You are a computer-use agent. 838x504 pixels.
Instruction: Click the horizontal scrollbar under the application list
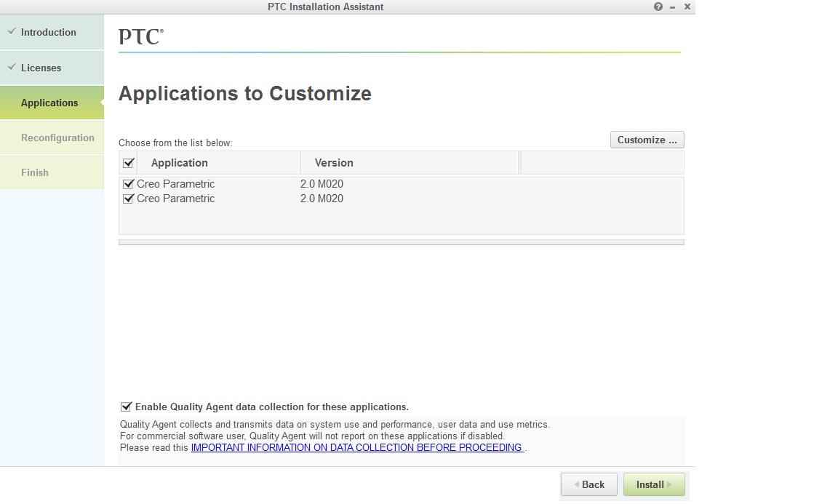click(x=402, y=242)
